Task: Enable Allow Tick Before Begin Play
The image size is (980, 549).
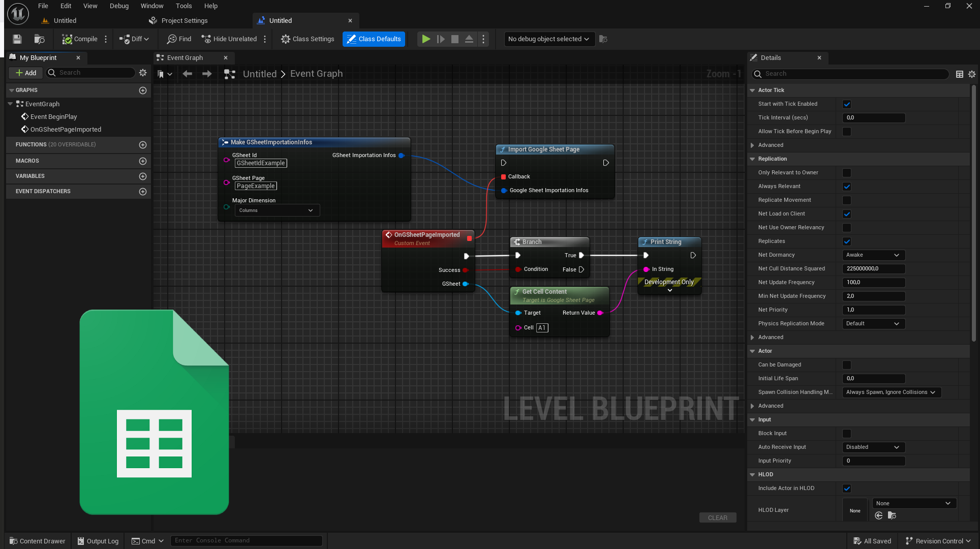Action: coord(847,132)
